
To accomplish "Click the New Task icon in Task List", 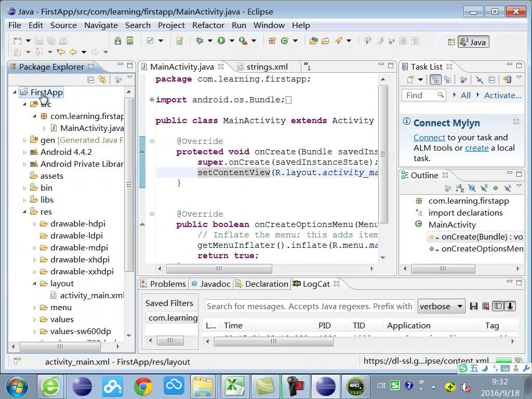I will (410, 79).
